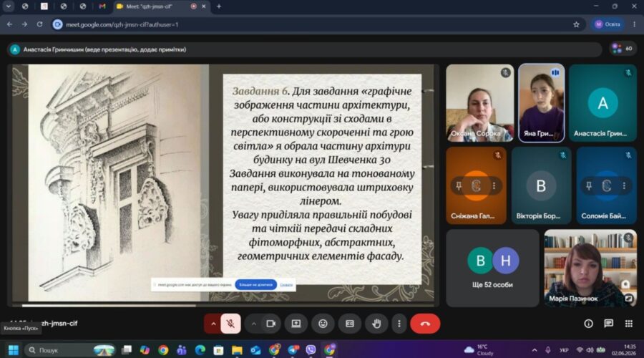Open a new browser tab
Viewport: 644px width, 358px height.
[219, 6]
